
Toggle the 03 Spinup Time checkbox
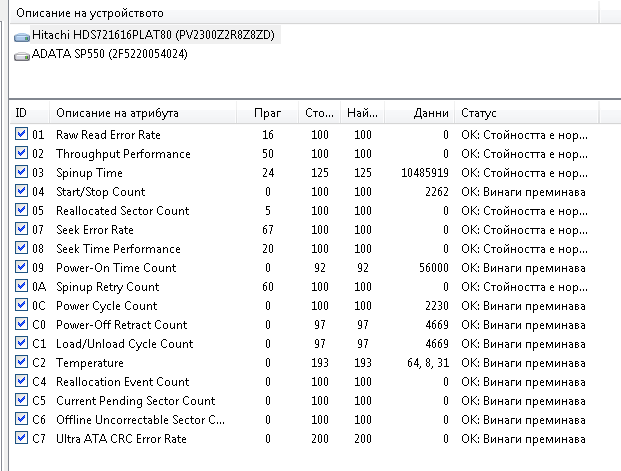pyautogui.click(x=21, y=172)
